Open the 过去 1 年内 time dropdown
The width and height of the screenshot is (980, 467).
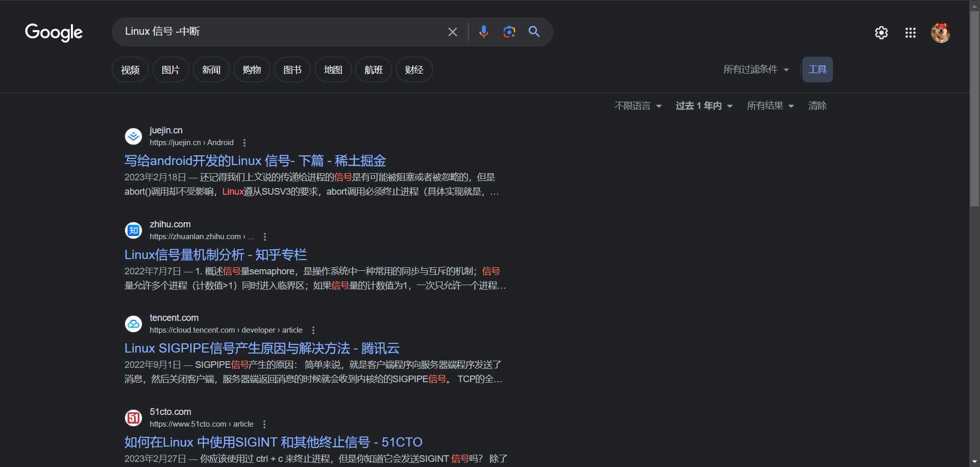tap(704, 106)
